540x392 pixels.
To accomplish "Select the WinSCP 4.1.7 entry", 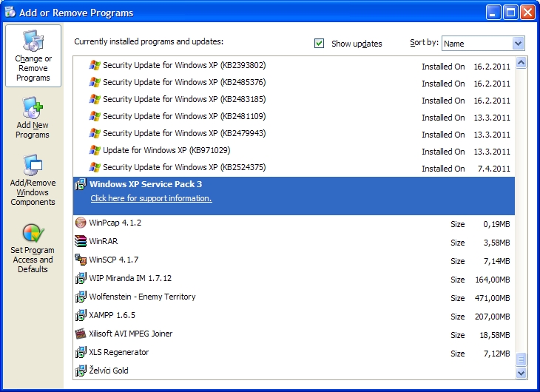I will click(294, 260).
